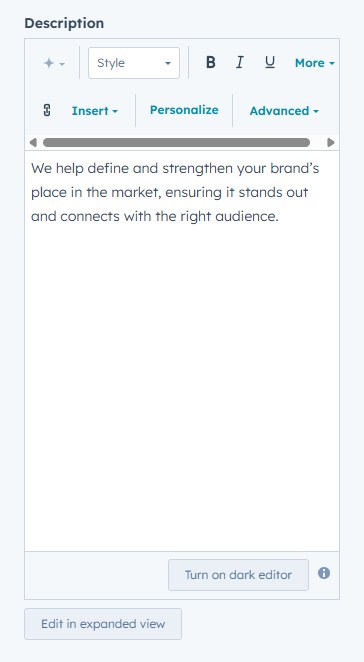Click the Description field label
The image size is (364, 662).
pos(64,23)
